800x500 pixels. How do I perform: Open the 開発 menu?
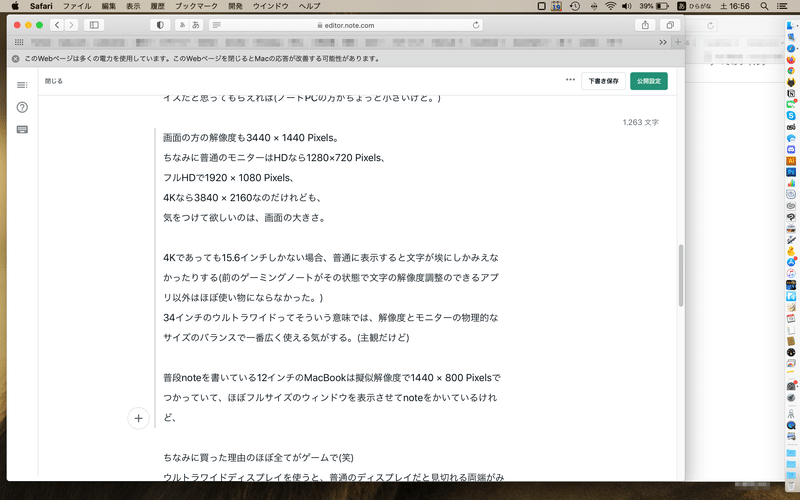pyautogui.click(x=235, y=6)
